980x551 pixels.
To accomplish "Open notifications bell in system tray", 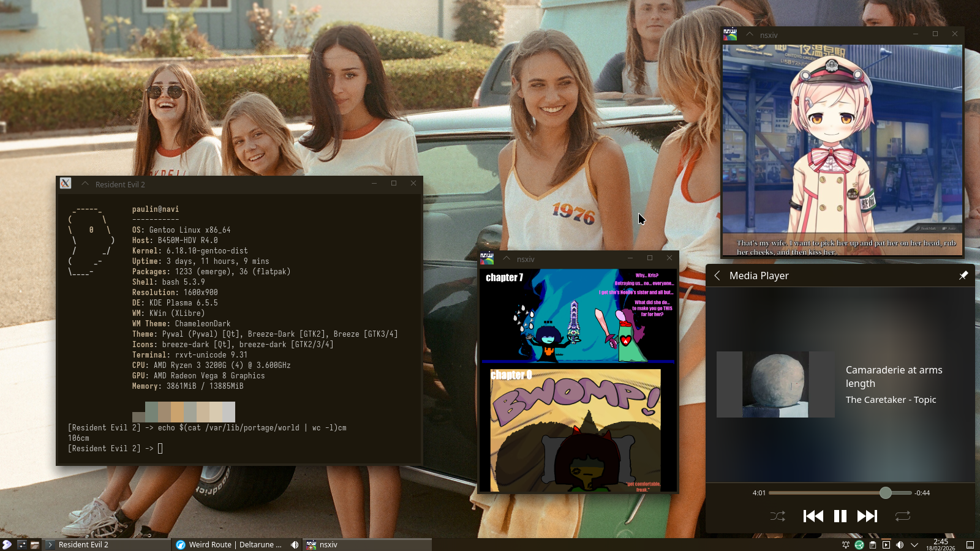I will click(846, 544).
